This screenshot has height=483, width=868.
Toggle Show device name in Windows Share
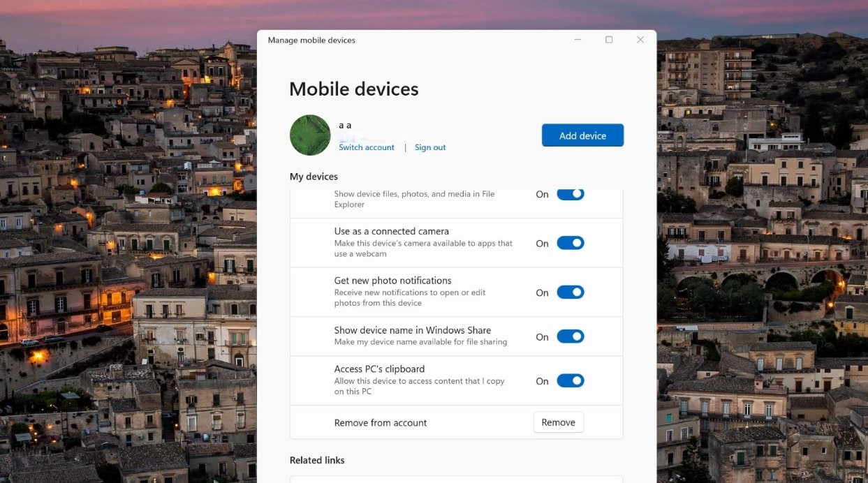571,336
